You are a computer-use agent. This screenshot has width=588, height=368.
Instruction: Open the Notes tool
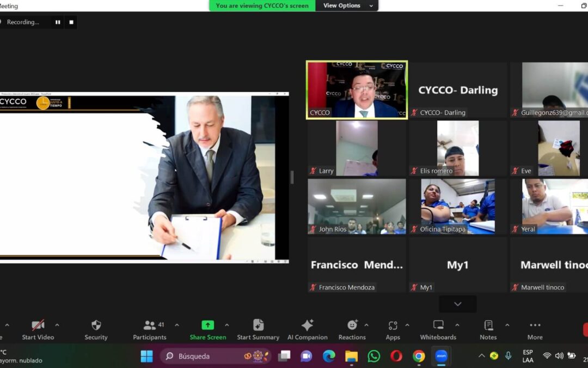(488, 329)
